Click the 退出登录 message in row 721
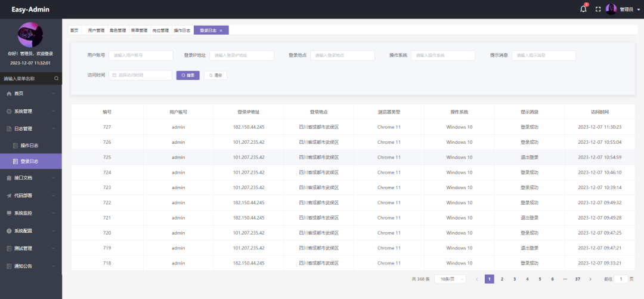The width and height of the screenshot is (644, 299). 530,218
